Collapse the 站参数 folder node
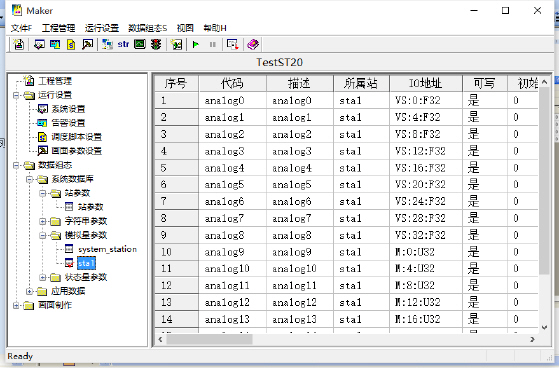The image size is (559, 368). tap(43, 193)
